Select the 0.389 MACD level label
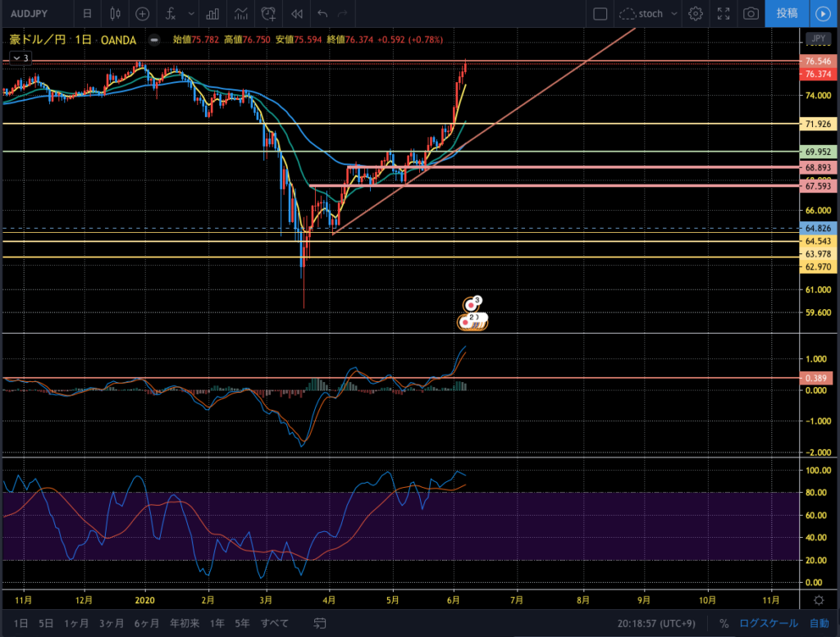Screen dimensions: 840x637 click(x=816, y=378)
